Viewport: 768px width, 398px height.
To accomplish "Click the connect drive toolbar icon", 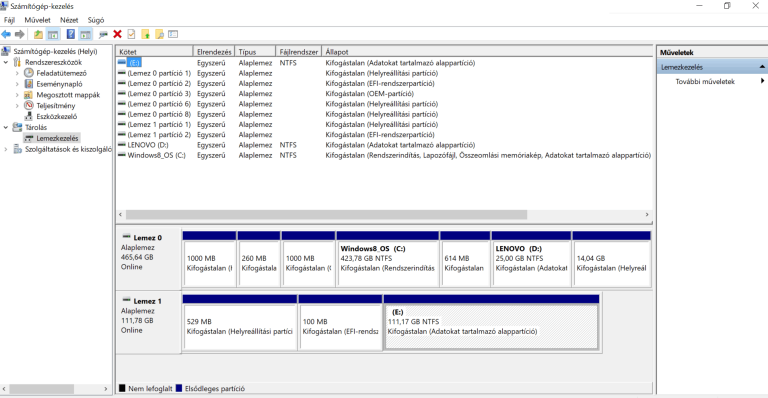I will coord(103,34).
